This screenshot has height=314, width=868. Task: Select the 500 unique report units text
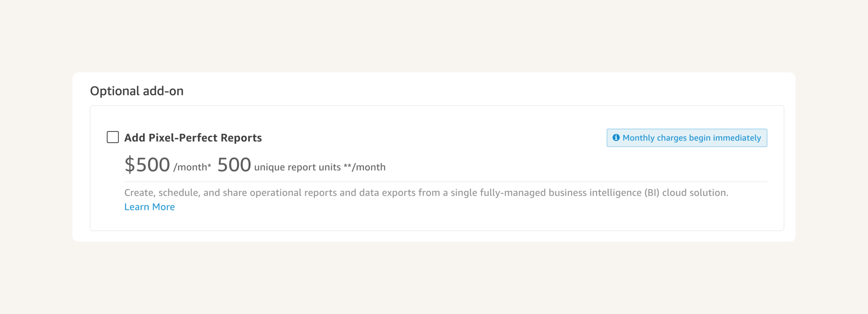tap(301, 165)
